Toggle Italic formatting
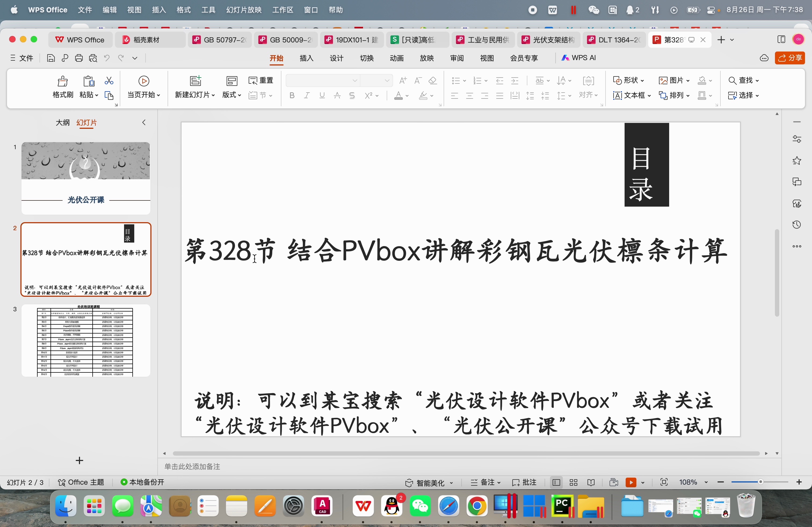812x527 pixels. pos(307,96)
